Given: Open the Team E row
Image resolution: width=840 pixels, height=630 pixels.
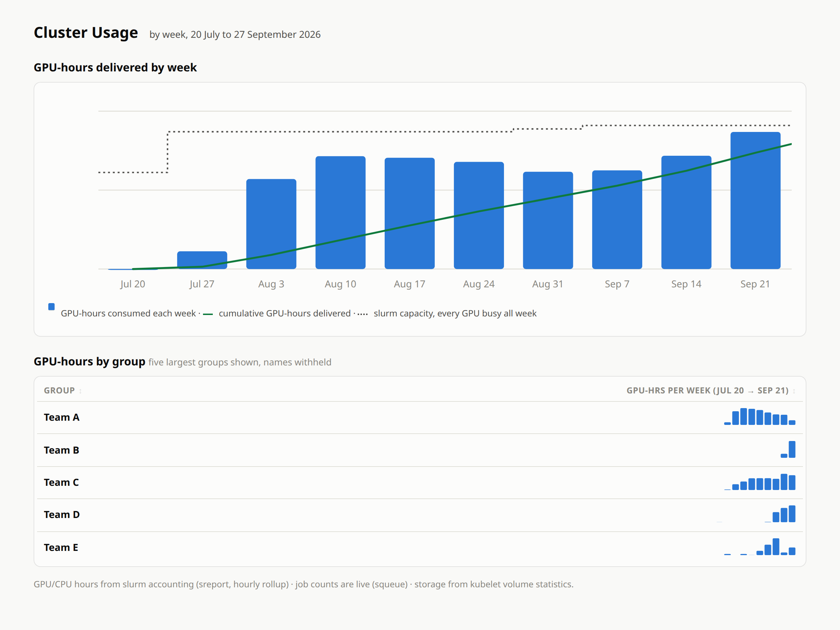Looking at the screenshot, I should pos(420,548).
